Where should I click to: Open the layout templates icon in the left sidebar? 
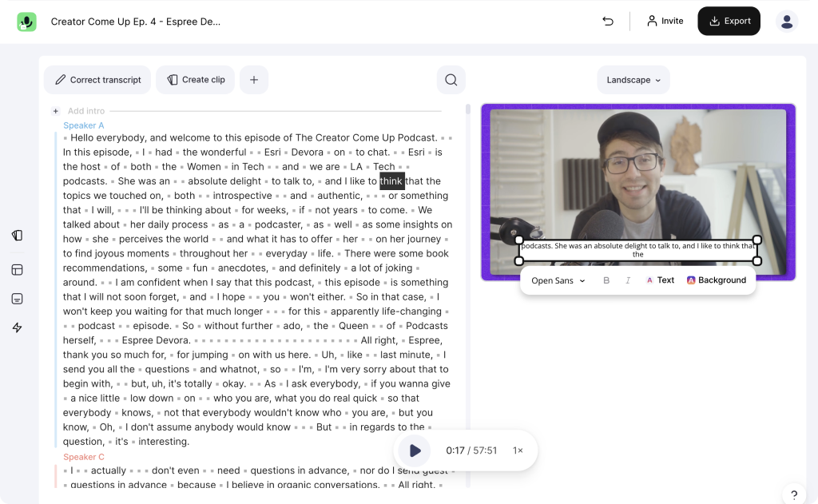(x=18, y=270)
